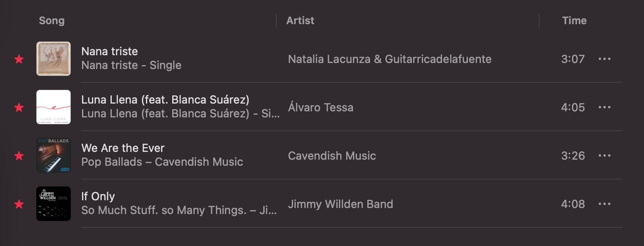Open more options for Nana triste
This screenshot has height=246, width=644.
click(604, 59)
